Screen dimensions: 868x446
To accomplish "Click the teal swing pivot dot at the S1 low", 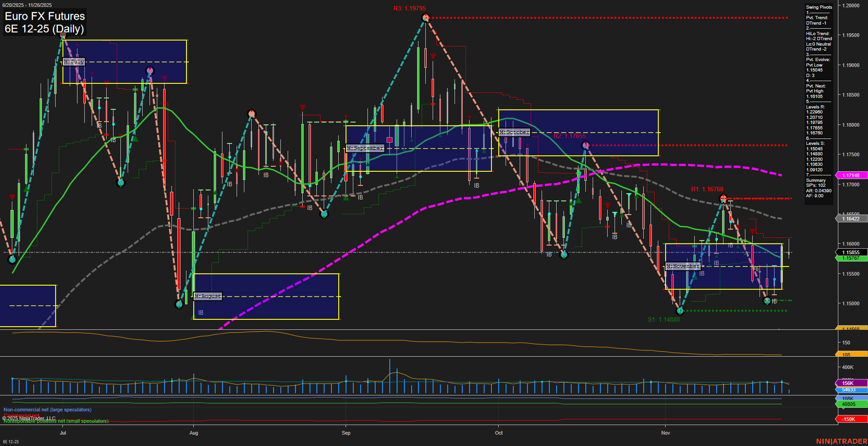I will (680, 311).
